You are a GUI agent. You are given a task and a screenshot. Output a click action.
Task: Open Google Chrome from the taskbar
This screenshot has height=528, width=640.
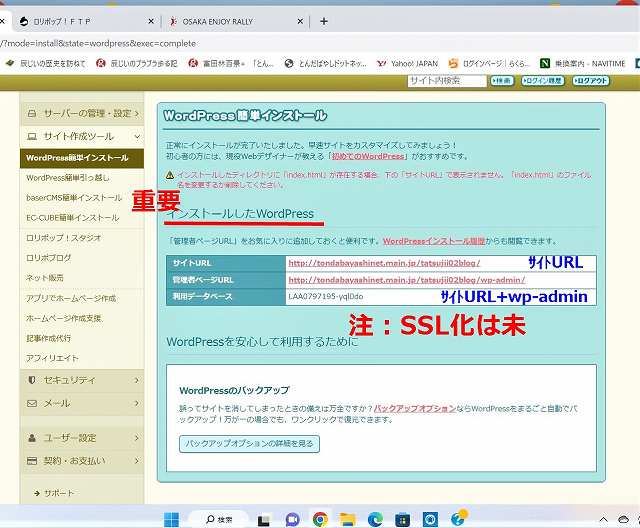tap(320, 519)
